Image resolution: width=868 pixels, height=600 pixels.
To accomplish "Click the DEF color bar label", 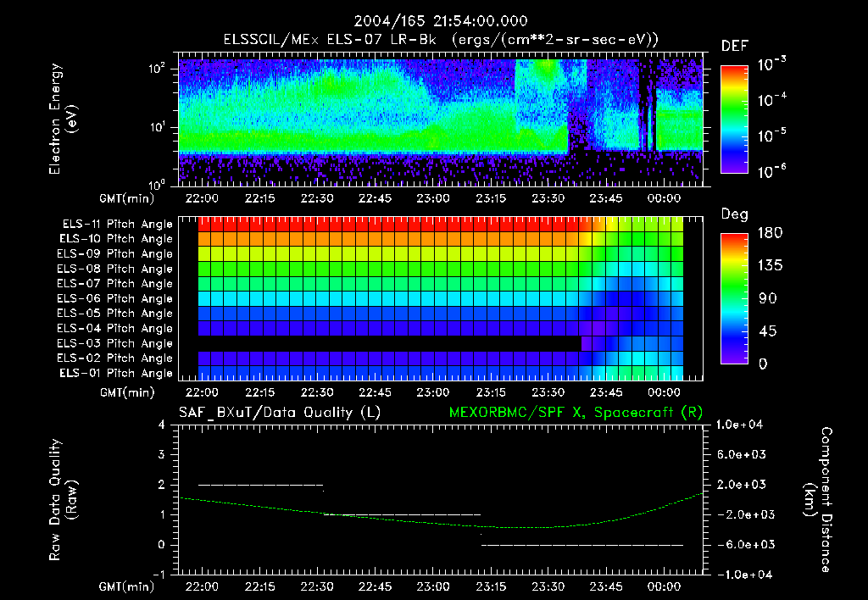I will tap(734, 46).
